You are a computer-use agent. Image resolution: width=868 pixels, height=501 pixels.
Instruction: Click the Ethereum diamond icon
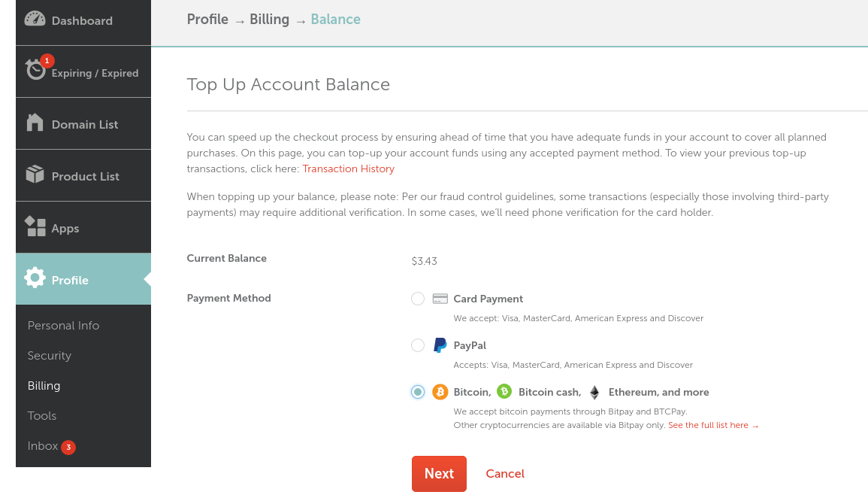click(594, 393)
